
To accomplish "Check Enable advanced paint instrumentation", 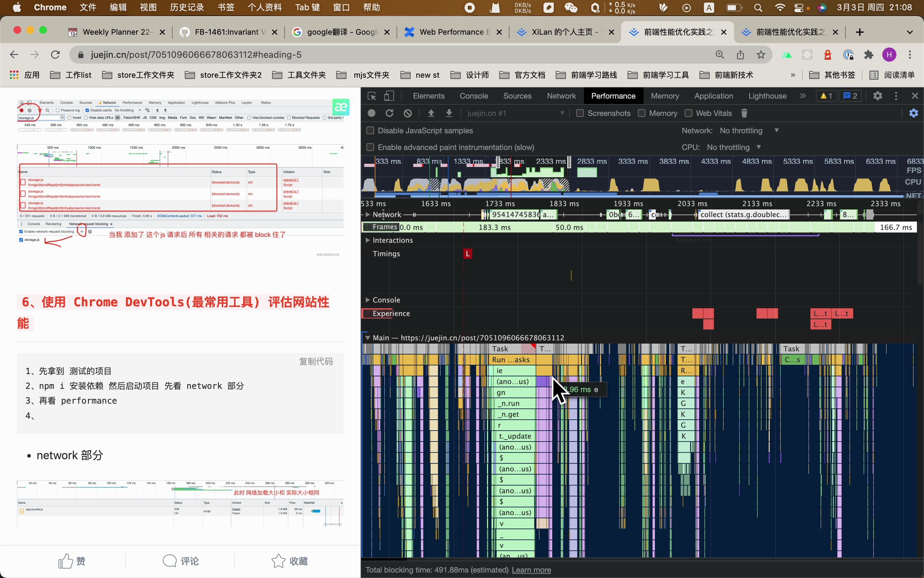I will pyautogui.click(x=370, y=147).
